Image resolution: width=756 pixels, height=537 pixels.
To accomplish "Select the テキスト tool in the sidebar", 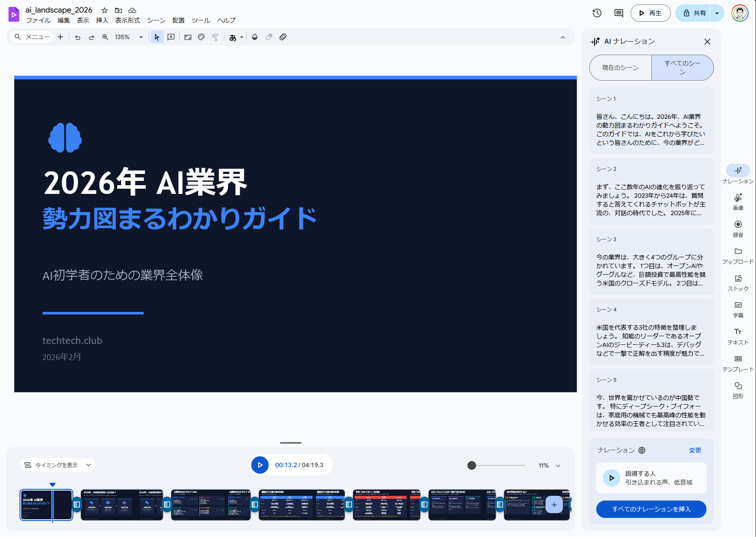I will 738,336.
